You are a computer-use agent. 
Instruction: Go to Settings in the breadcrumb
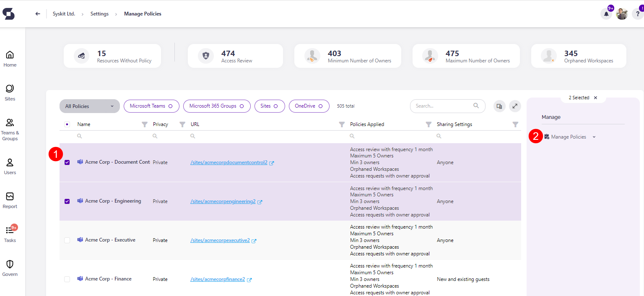point(99,13)
